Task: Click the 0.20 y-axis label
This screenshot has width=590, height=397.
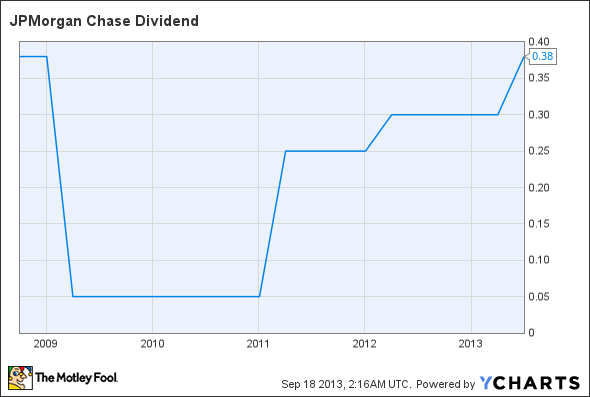Action: (539, 187)
